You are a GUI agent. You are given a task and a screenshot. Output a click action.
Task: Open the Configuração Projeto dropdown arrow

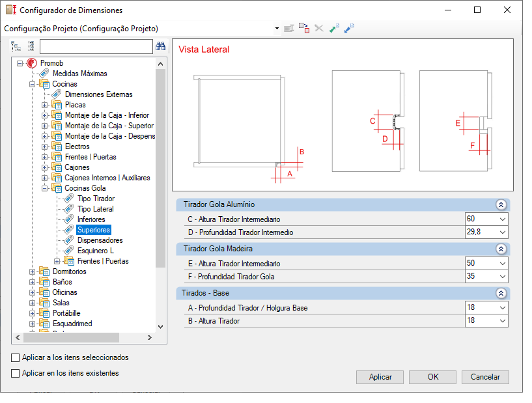(x=277, y=29)
